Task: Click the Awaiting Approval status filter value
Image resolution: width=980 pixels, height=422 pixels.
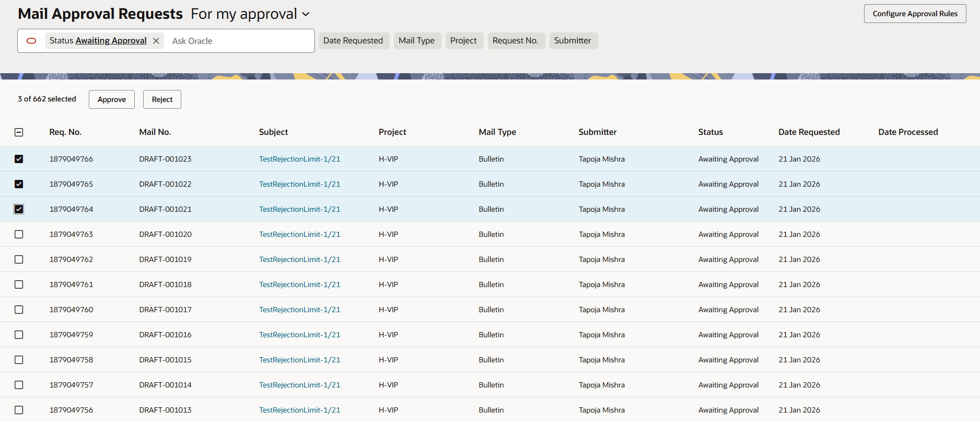Action: pos(111,41)
